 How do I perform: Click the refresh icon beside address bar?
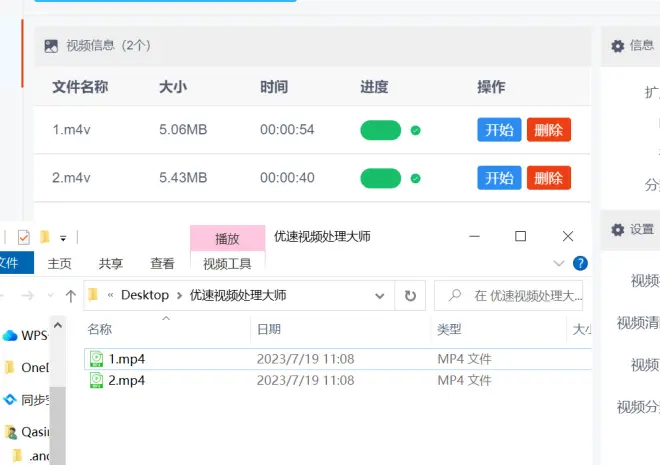click(409, 295)
